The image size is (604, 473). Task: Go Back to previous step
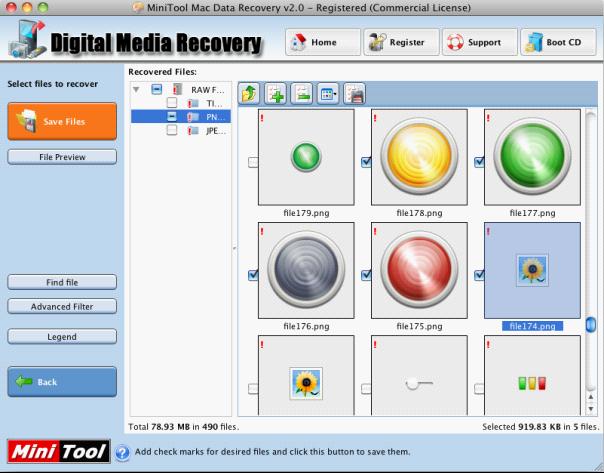point(62,382)
